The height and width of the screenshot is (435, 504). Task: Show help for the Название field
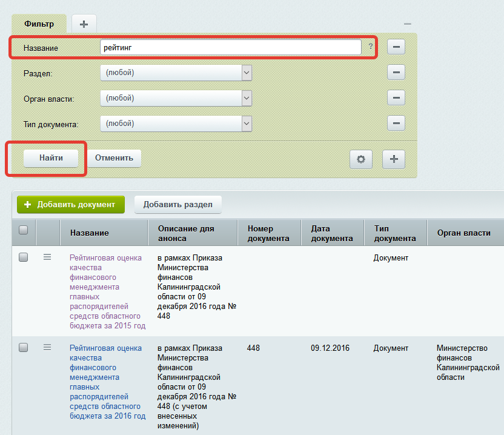pos(371,47)
